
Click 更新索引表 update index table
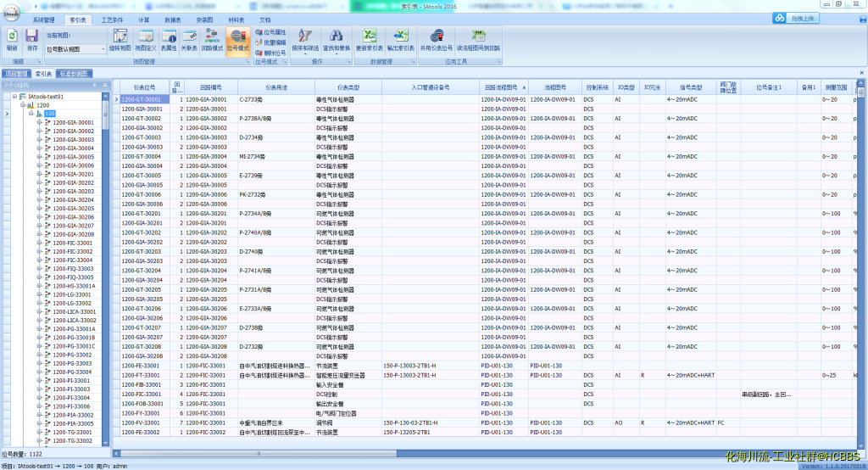coord(370,41)
